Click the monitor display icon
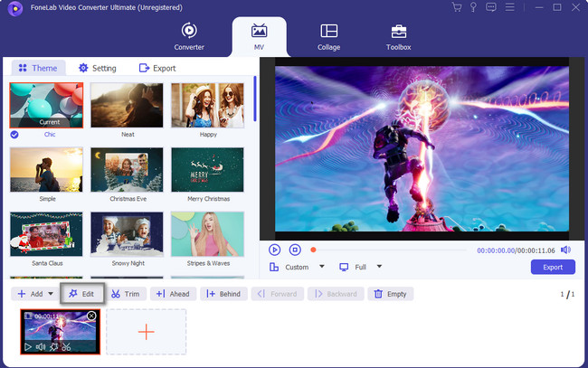The image size is (588, 368). coord(344,267)
